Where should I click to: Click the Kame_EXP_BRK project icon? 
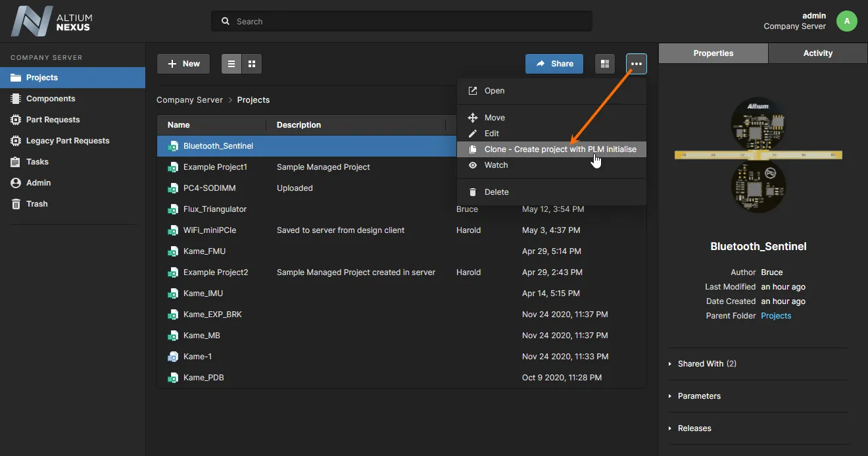[x=173, y=315]
